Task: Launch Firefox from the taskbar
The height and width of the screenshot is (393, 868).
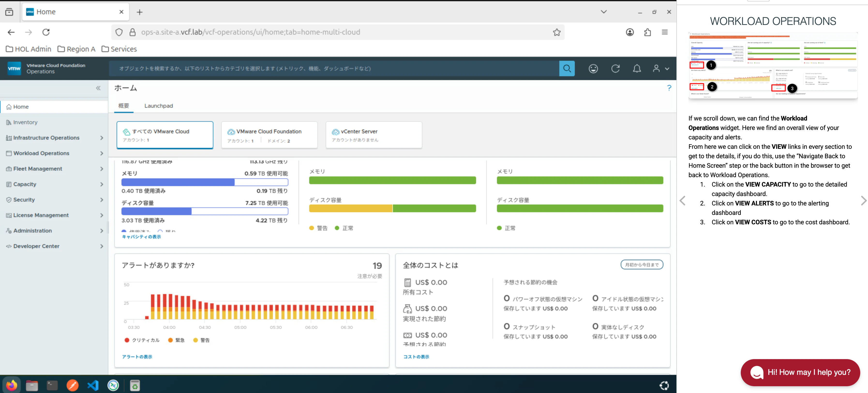Action: click(11, 385)
